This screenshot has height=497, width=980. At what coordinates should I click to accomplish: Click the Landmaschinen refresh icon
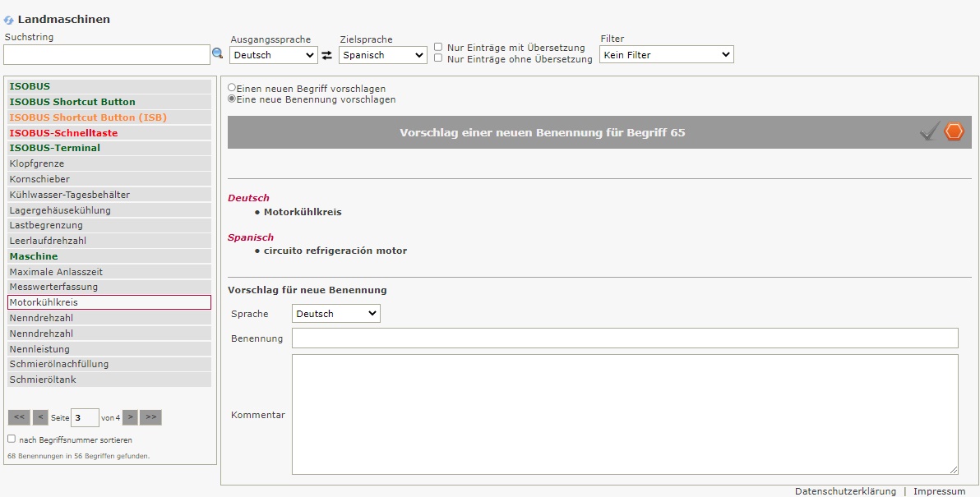pos(9,20)
